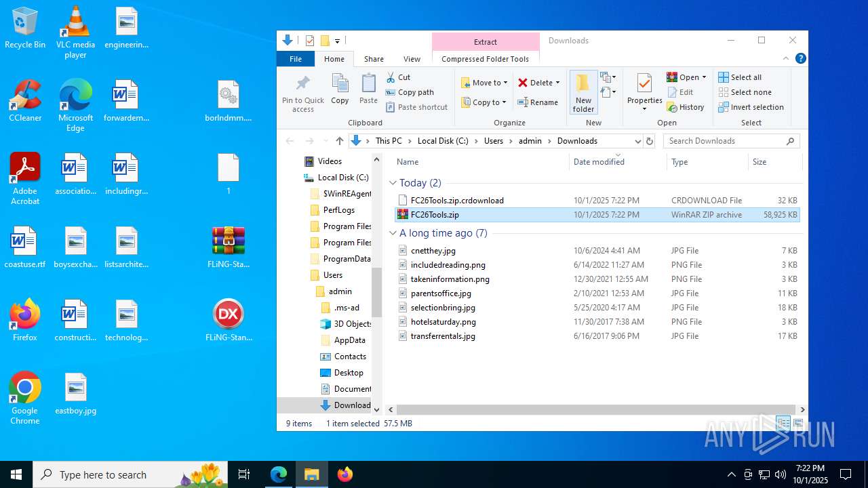
Task: Open notification center icon
Action: tap(846, 474)
